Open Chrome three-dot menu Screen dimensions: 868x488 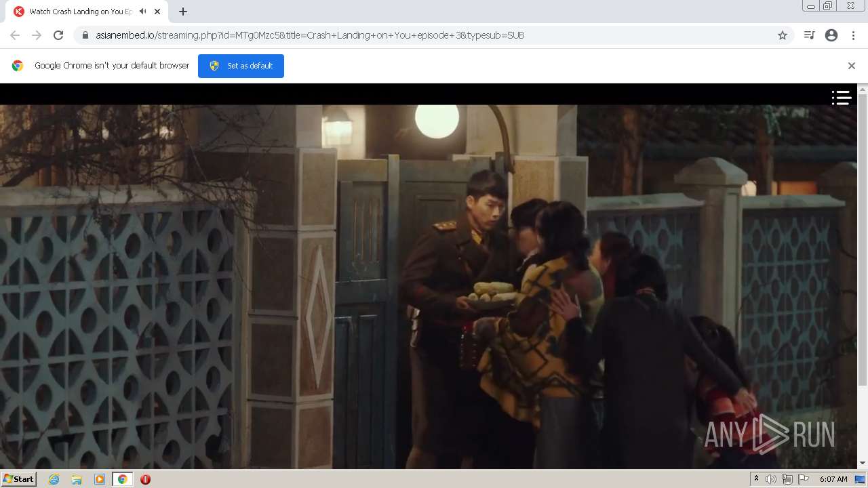click(x=854, y=35)
